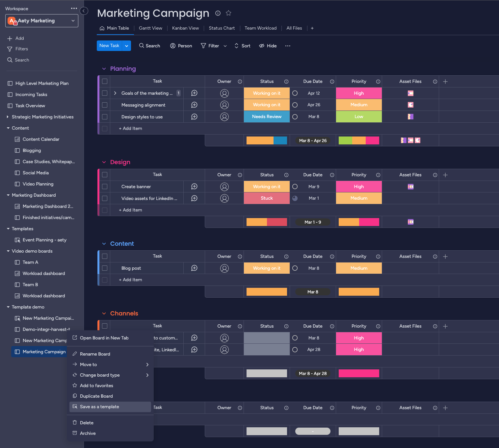Image resolution: width=499 pixels, height=448 pixels.
Task: Check the Goals of the marketing row
Action: (x=105, y=93)
